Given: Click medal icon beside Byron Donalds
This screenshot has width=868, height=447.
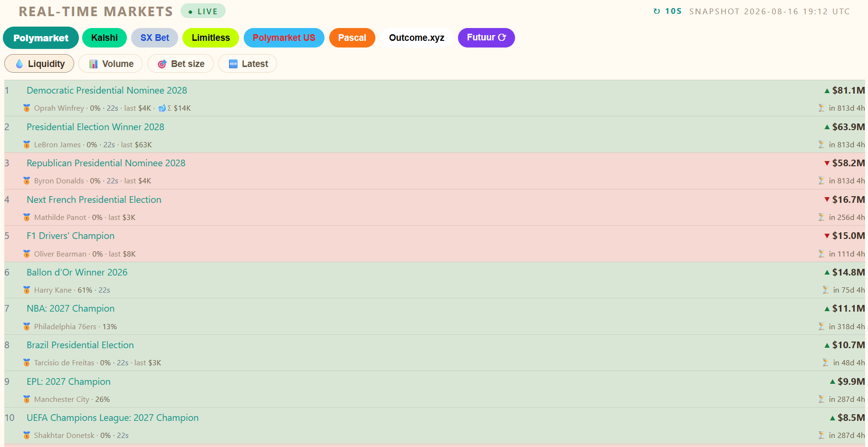Looking at the screenshot, I should click(x=27, y=181).
